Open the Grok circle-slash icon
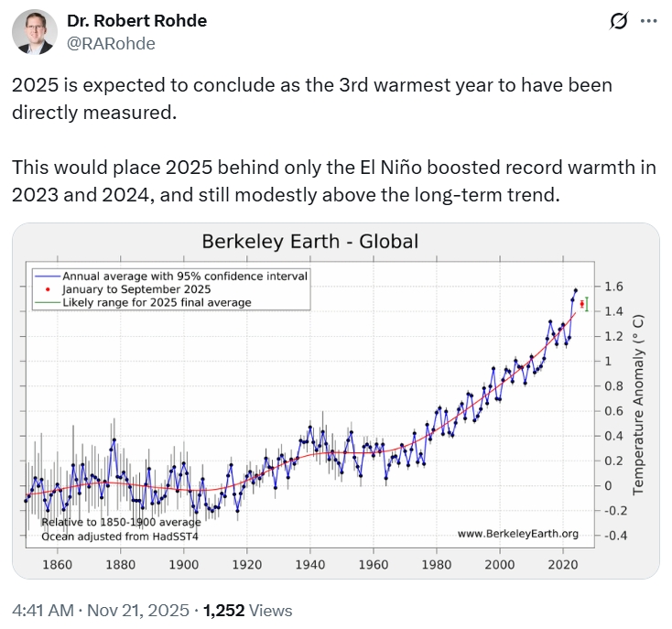The height and width of the screenshot is (629, 672). click(617, 21)
